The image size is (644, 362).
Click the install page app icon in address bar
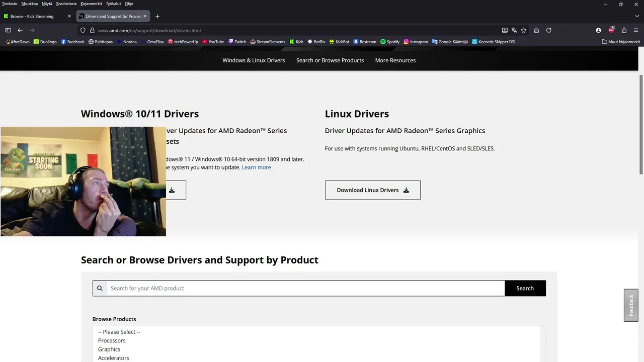[505, 30]
